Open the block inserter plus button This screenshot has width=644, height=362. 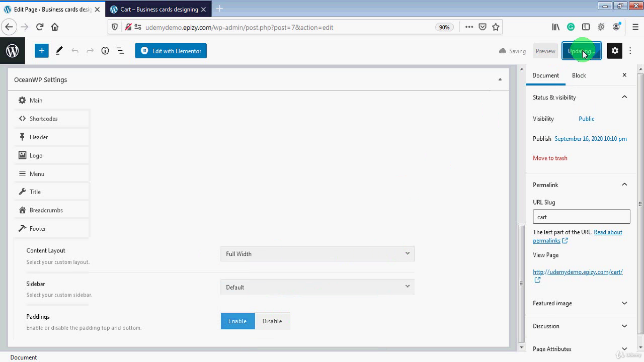click(x=42, y=51)
